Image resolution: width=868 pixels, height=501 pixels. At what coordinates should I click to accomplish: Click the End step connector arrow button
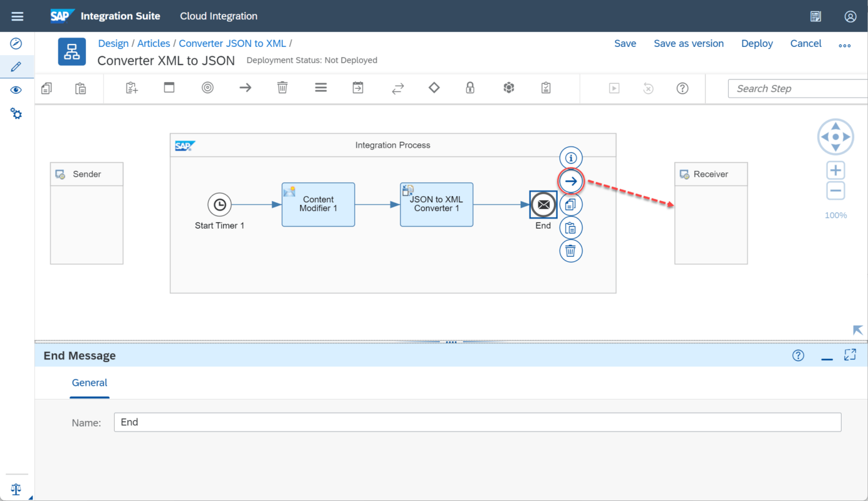571,181
